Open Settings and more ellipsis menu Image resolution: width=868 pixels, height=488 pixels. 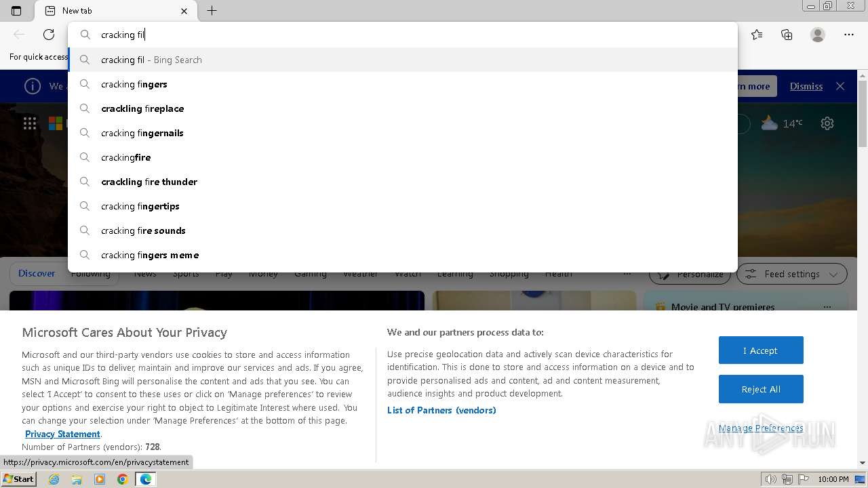849,35
